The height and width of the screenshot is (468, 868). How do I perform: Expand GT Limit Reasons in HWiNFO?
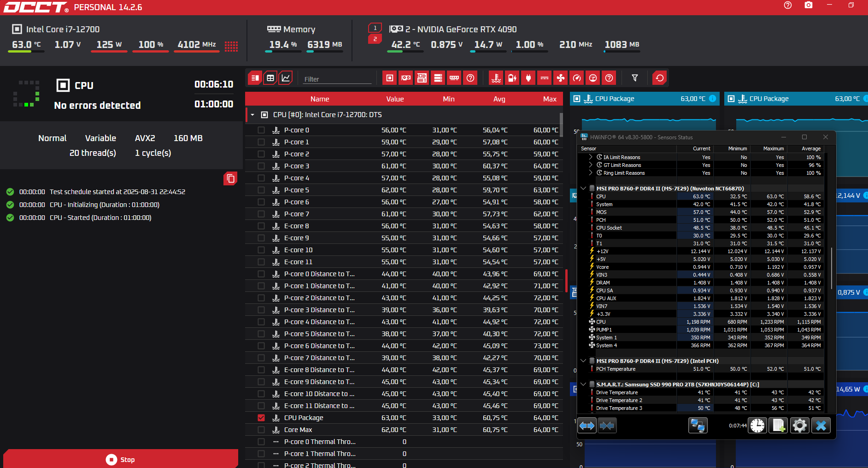(x=591, y=165)
